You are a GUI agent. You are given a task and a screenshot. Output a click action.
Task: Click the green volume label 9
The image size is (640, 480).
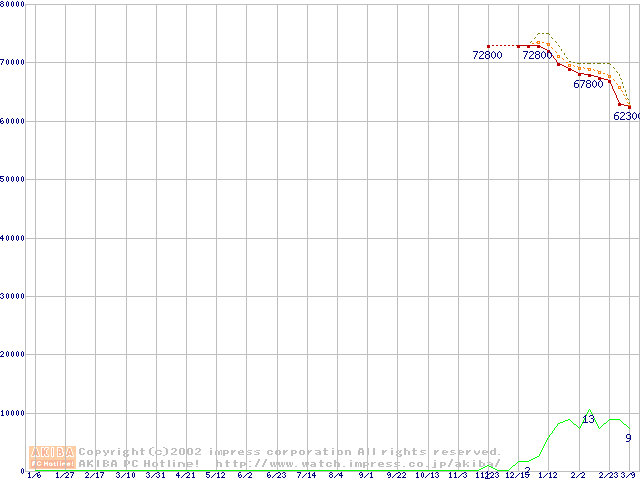click(628, 438)
